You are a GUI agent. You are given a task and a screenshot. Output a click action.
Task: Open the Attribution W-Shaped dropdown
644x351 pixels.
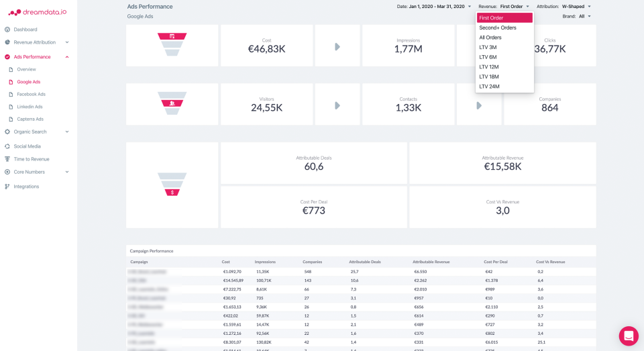(x=576, y=7)
